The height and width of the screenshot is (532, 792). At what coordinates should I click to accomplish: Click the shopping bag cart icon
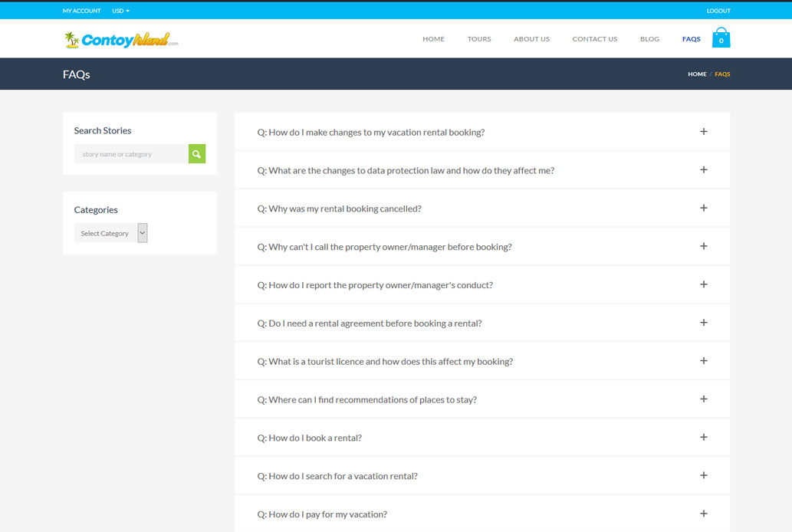(721, 38)
